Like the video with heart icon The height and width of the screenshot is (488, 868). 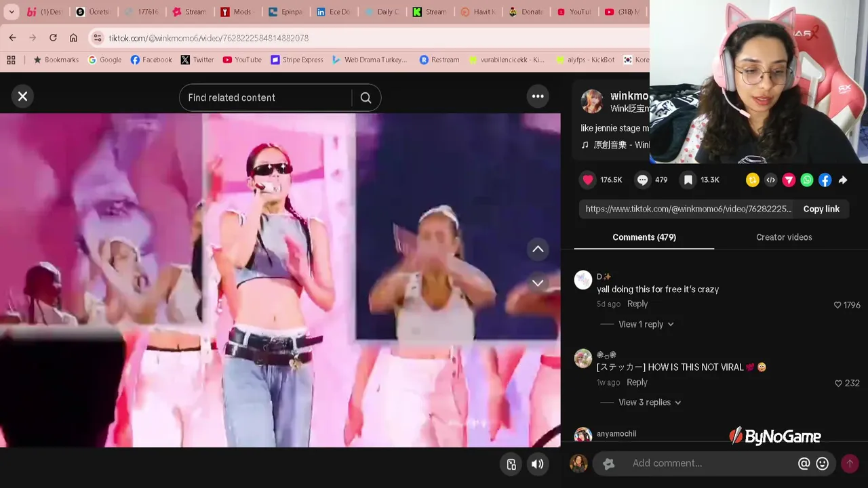(x=588, y=180)
